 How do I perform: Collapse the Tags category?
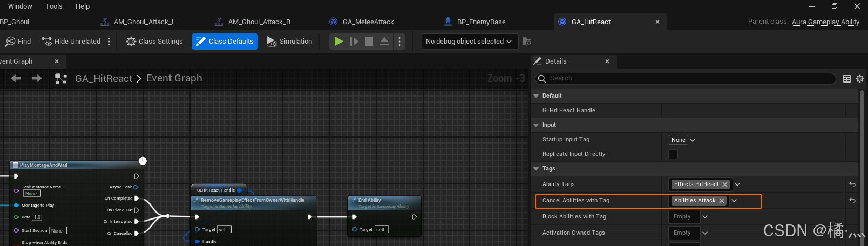(536, 169)
